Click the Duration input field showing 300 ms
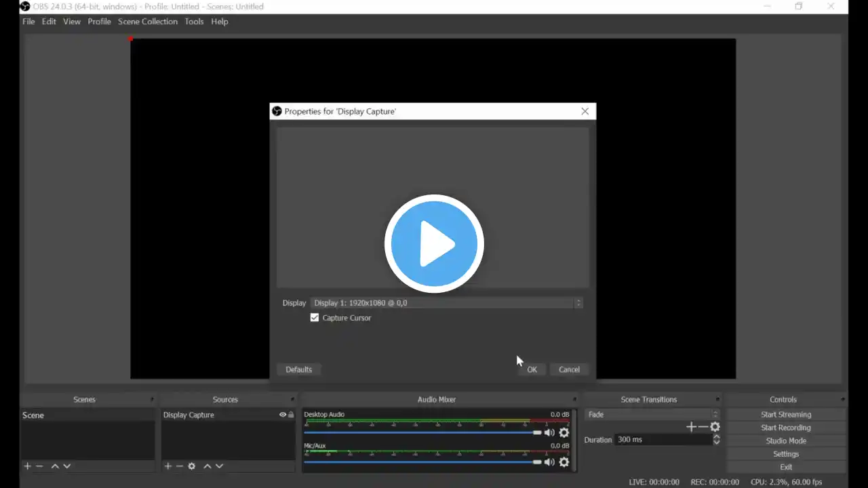The width and height of the screenshot is (868, 488). click(663, 440)
